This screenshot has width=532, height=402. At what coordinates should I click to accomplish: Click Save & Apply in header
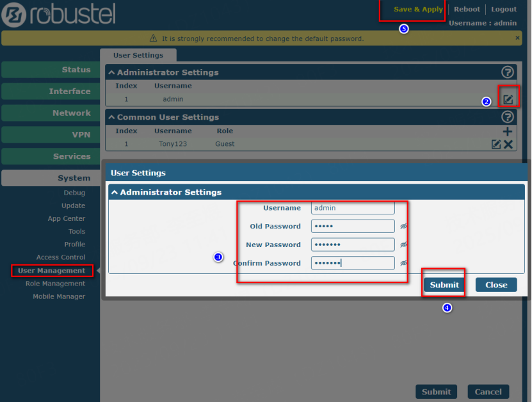pyautogui.click(x=417, y=10)
